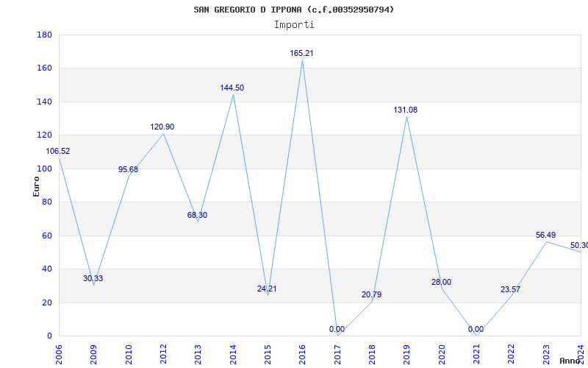Select the 20.79 data label
Image resolution: width=588 pixels, height=368 pixels.
pyautogui.click(x=372, y=295)
